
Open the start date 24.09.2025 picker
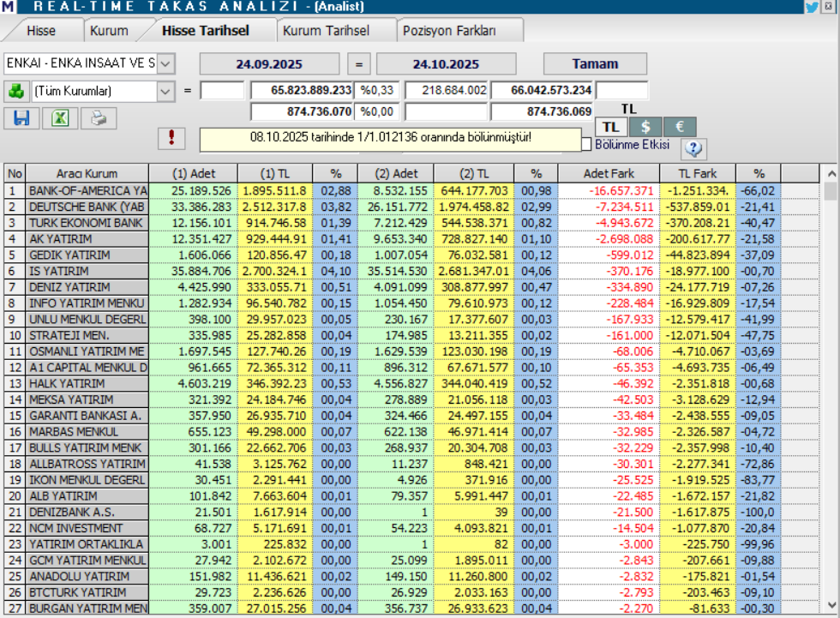point(271,64)
